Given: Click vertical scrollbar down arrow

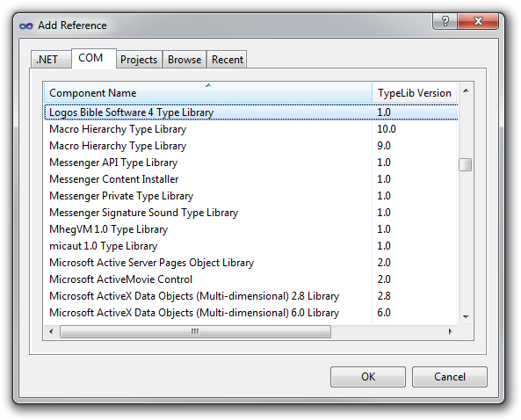Looking at the screenshot, I should (466, 316).
